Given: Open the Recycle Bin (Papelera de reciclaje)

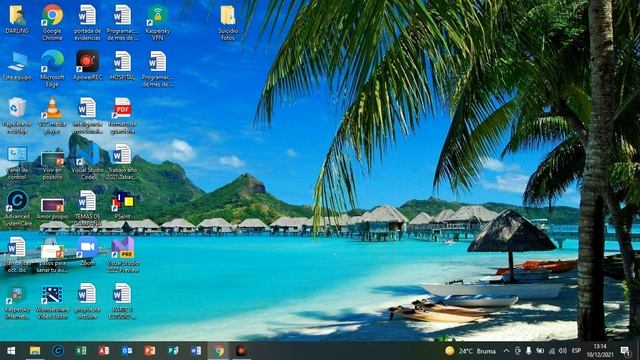Looking at the screenshot, I should click(x=17, y=116).
